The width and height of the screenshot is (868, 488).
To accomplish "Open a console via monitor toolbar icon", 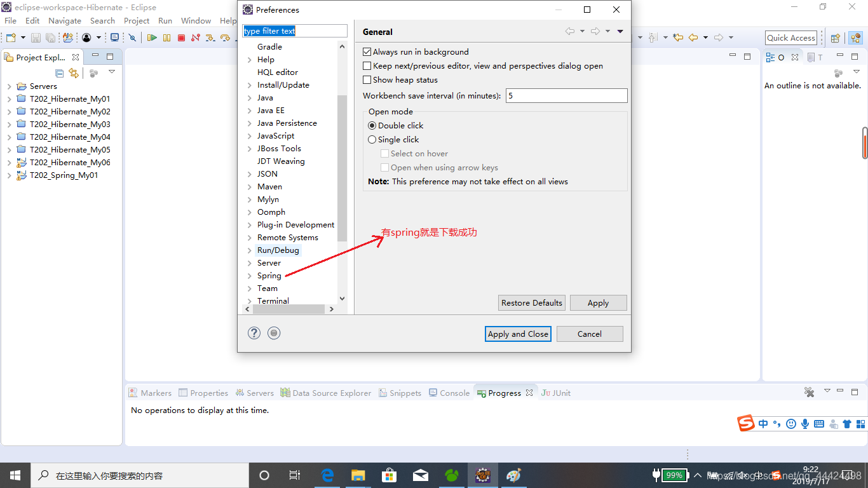I will click(x=114, y=37).
